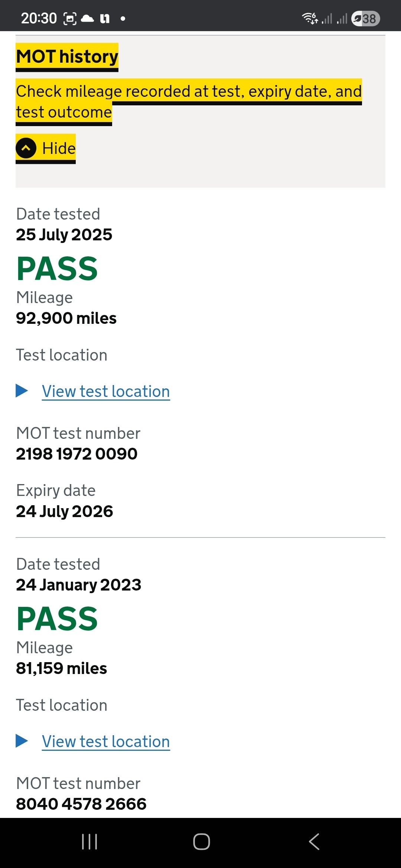Tap the first mobile signal bars icon
This screenshot has width=401, height=868.
click(327, 19)
